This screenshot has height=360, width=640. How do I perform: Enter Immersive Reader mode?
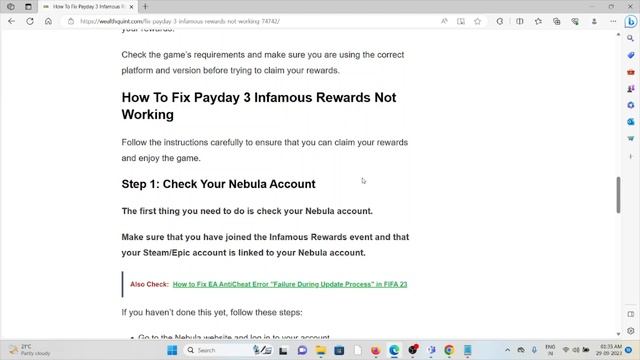[x=461, y=21]
